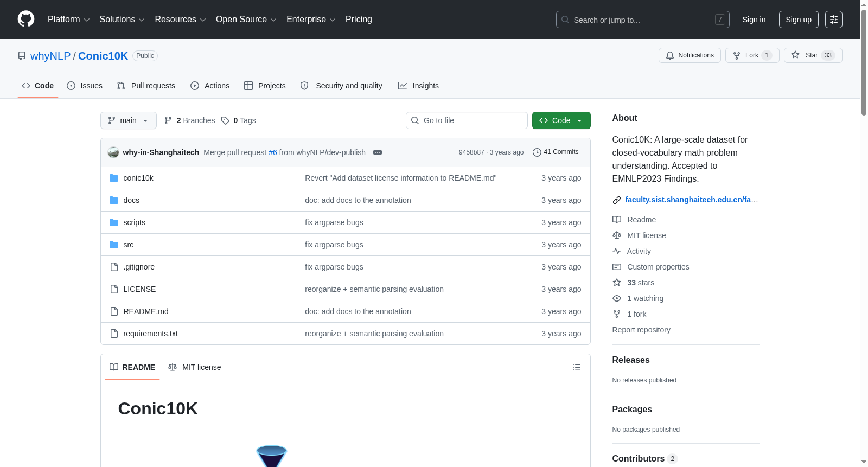Open the Insights tab

pyautogui.click(x=418, y=86)
